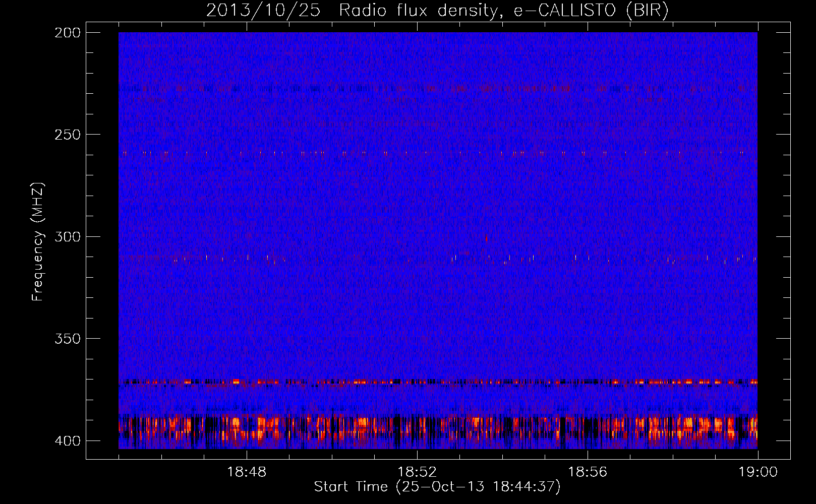Click the 350 frequency tick label
816x504 pixels.
(67, 338)
